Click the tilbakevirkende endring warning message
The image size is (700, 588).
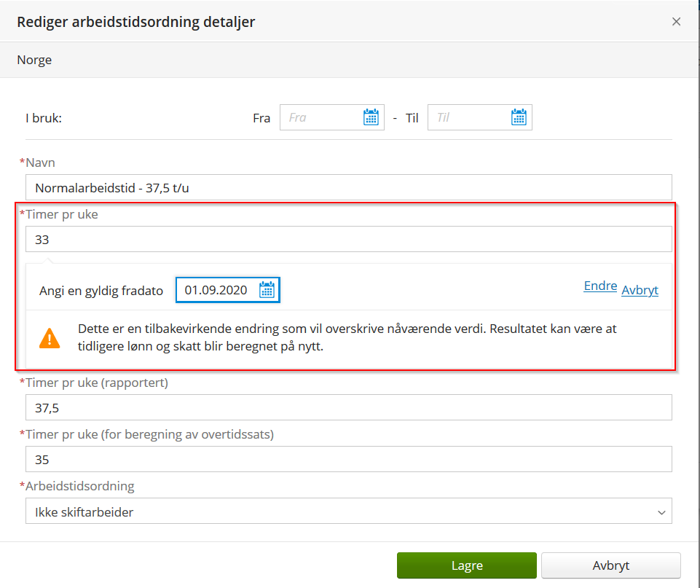pyautogui.click(x=347, y=337)
